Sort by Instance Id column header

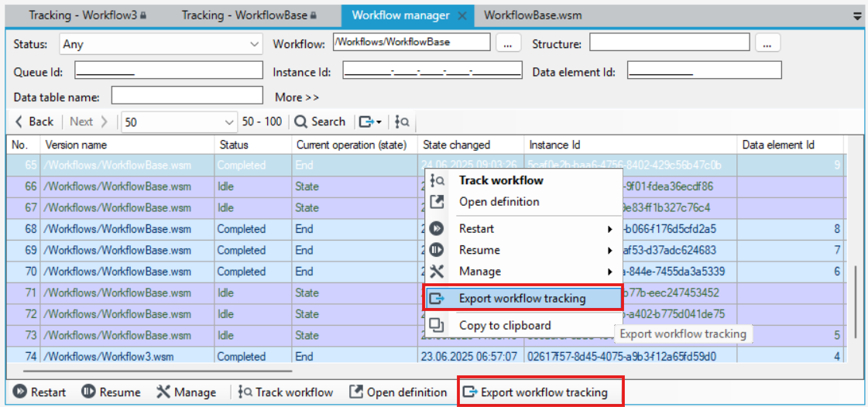pyautogui.click(x=630, y=145)
